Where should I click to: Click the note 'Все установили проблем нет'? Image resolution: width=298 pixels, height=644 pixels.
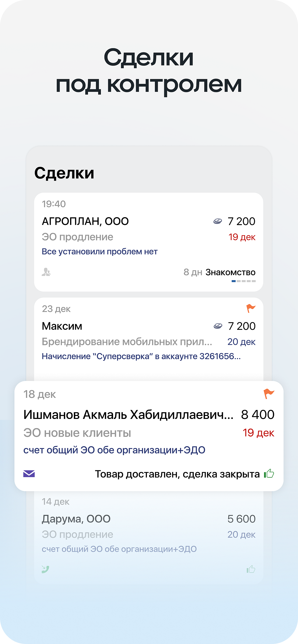click(x=100, y=251)
